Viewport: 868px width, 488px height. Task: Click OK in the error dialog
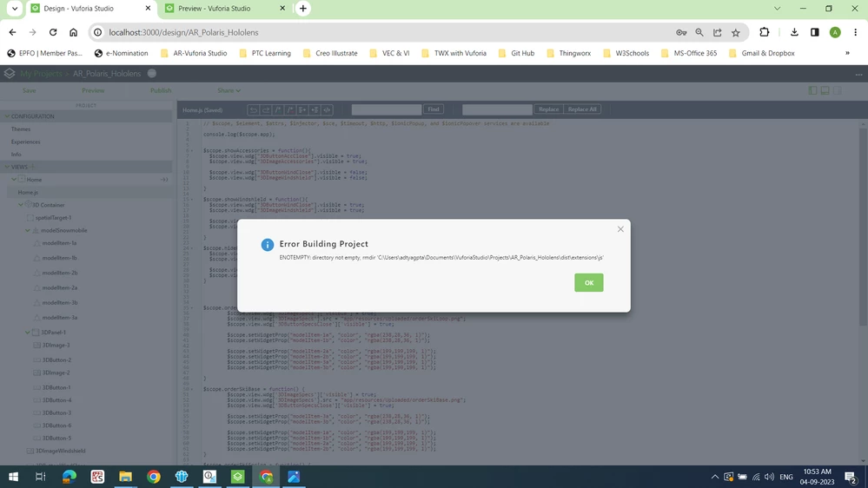(x=588, y=283)
